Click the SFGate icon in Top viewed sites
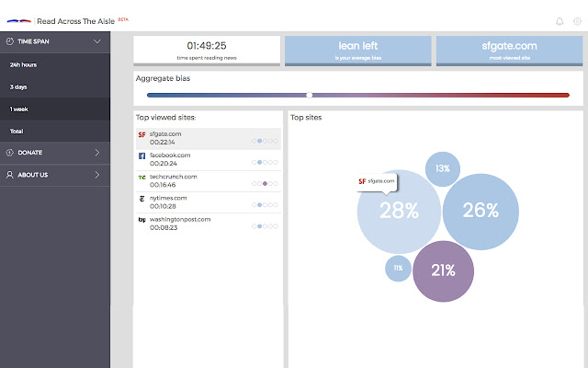 pos(141,135)
